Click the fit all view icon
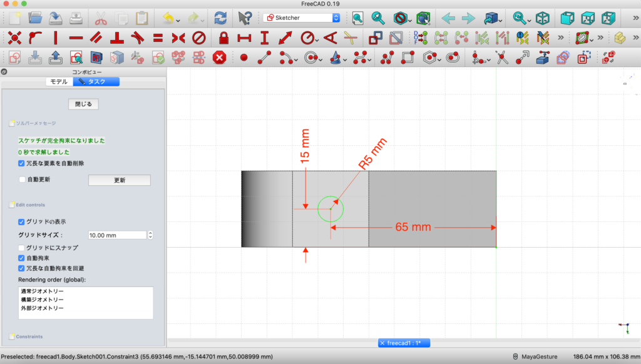The width and height of the screenshot is (641, 364). tap(357, 18)
